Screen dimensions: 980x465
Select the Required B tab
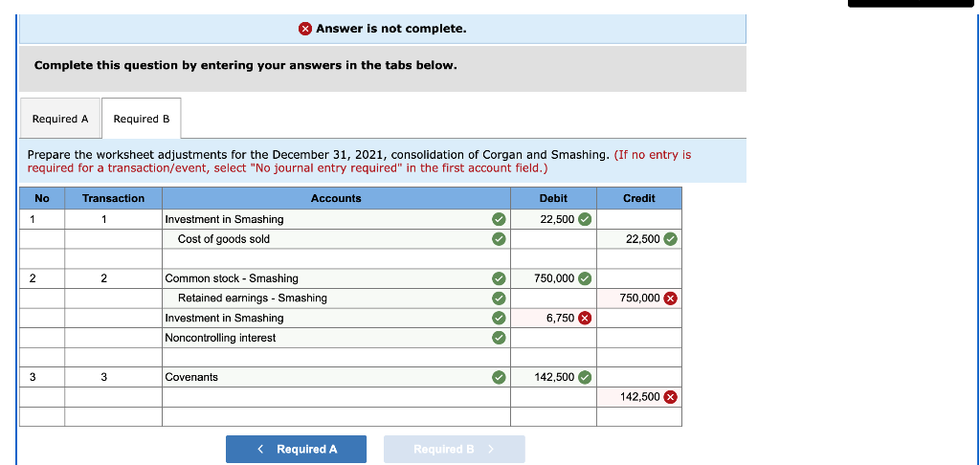tap(142, 119)
